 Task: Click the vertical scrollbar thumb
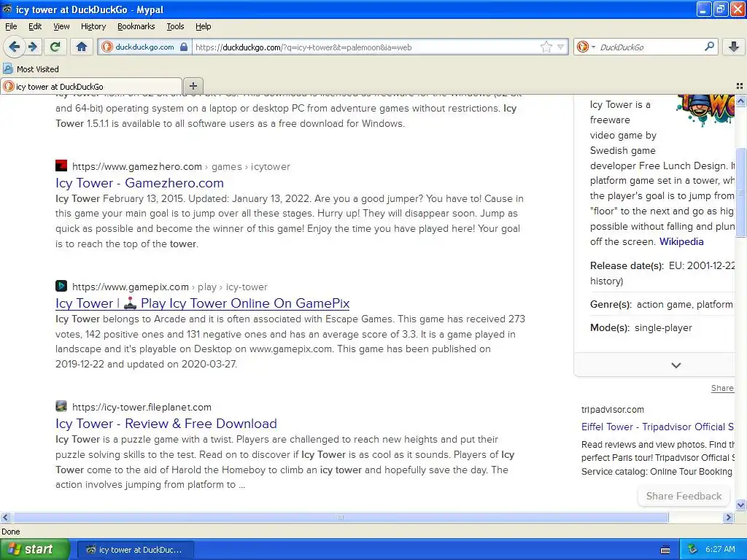pos(740,192)
